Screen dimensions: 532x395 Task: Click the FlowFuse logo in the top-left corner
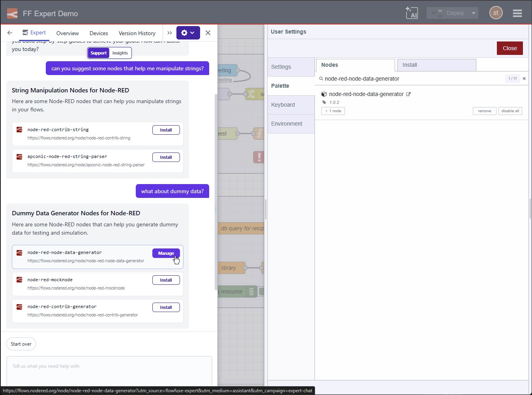(11, 12)
